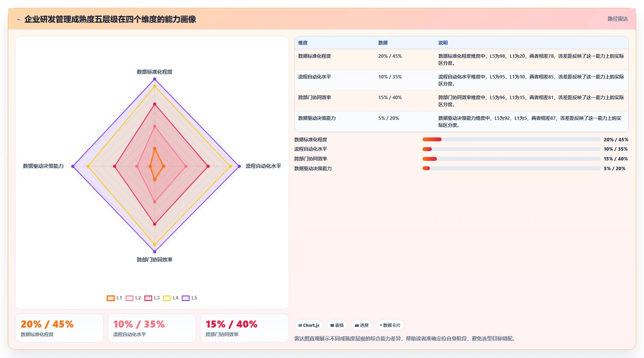Click the 路径雷达 label in header
The image size is (644, 358).
click(617, 19)
